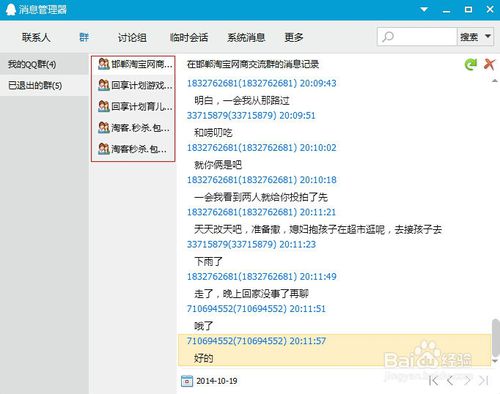Jump to first page of records
500x394 pixels.
pyautogui.click(x=434, y=380)
